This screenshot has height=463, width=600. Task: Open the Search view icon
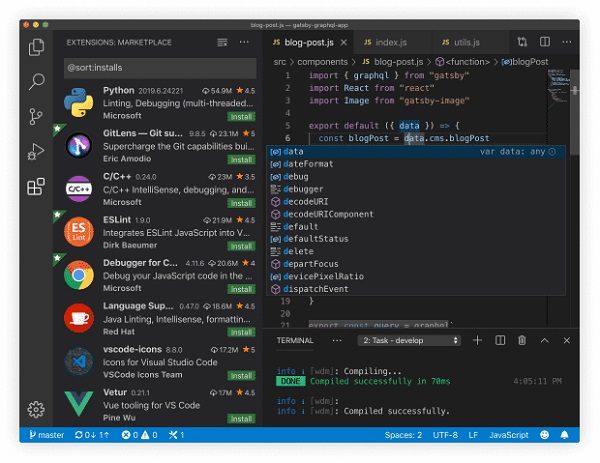[x=37, y=82]
